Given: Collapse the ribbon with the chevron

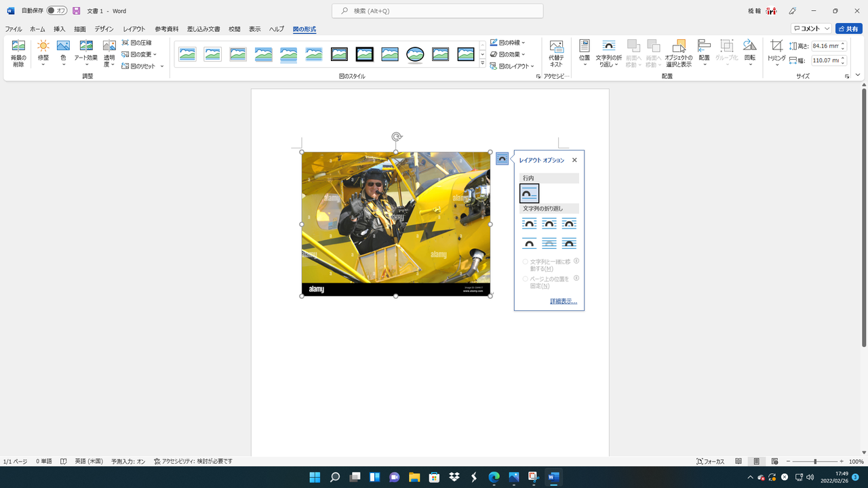Looking at the screenshot, I should click(x=858, y=75).
